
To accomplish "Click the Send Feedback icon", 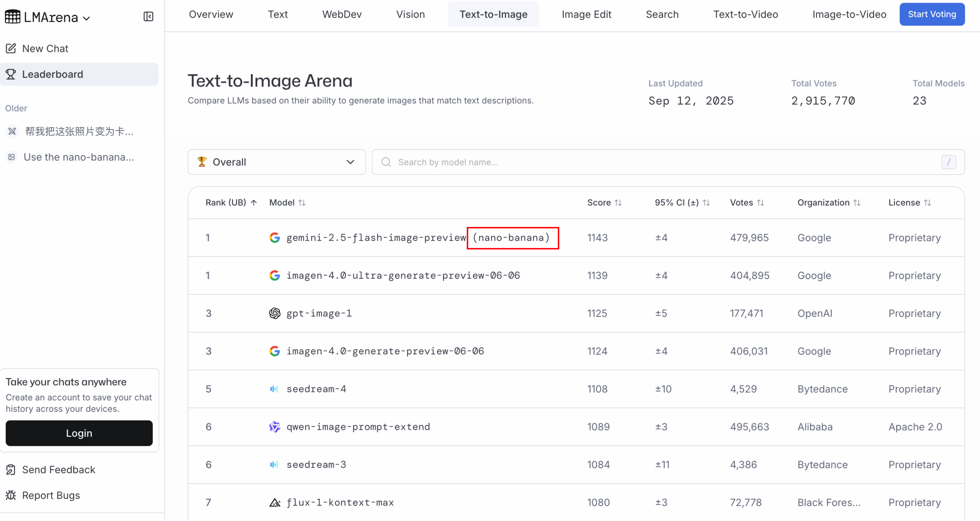I will [11, 469].
